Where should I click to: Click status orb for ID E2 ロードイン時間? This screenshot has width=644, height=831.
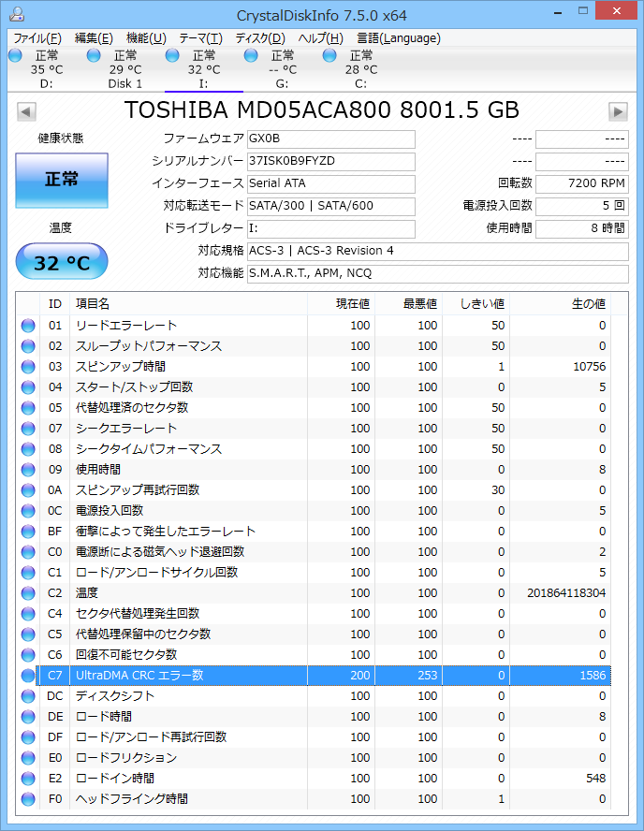click(x=28, y=778)
